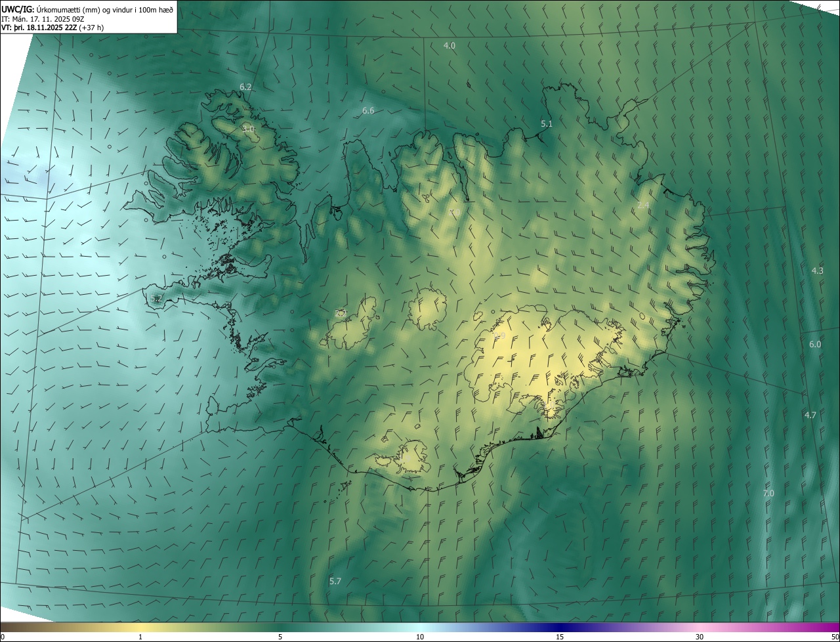Click the 5.1 value label on the north coast
This screenshot has height=642, width=840.
(x=547, y=123)
